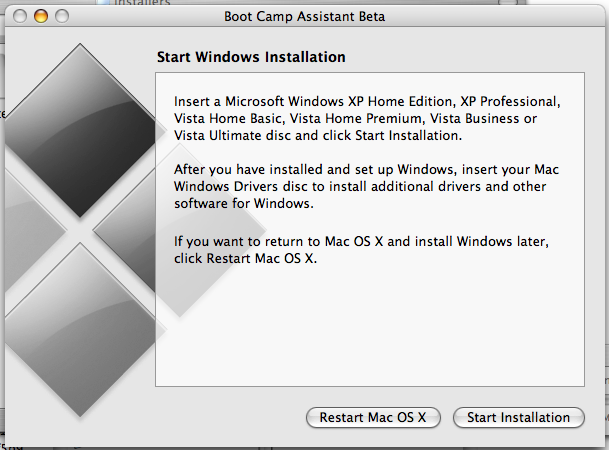Image resolution: width=609 pixels, height=450 pixels.
Task: Click the red close button in title bar
Action: point(21,16)
